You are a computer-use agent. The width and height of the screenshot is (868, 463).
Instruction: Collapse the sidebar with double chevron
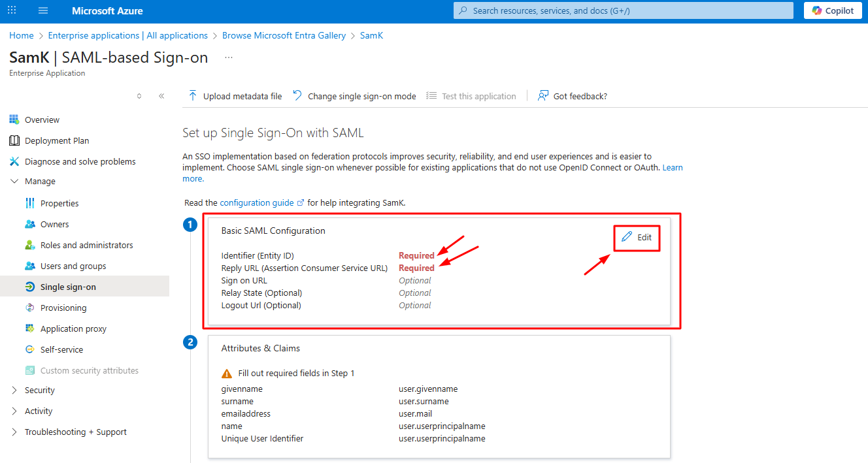pyautogui.click(x=161, y=96)
